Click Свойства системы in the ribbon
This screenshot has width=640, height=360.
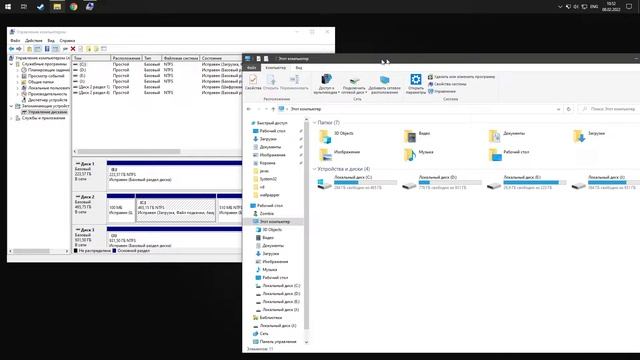447,84
